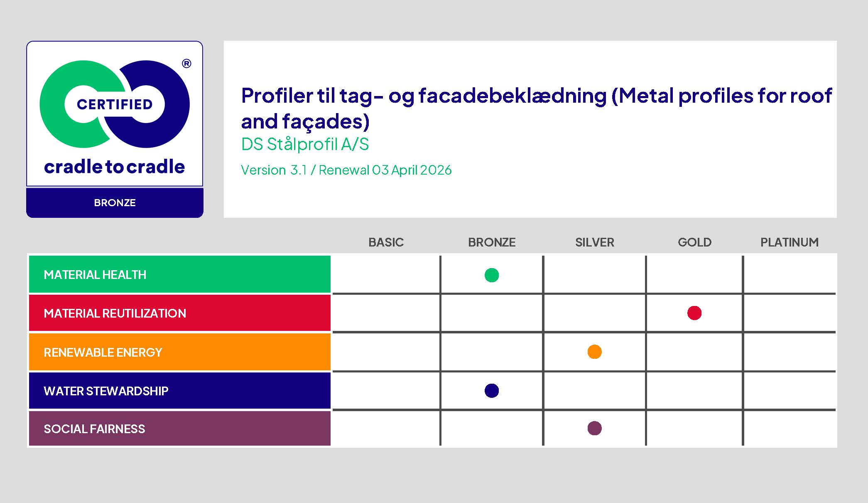Click the red Material Reutilization gold dot
Image resolution: width=868 pixels, height=503 pixels.
694,313
